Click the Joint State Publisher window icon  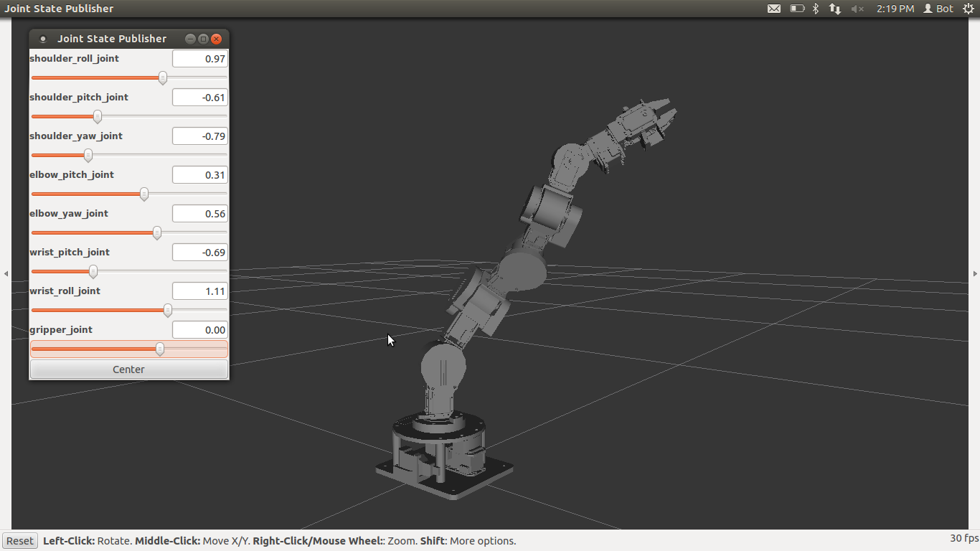[42, 39]
